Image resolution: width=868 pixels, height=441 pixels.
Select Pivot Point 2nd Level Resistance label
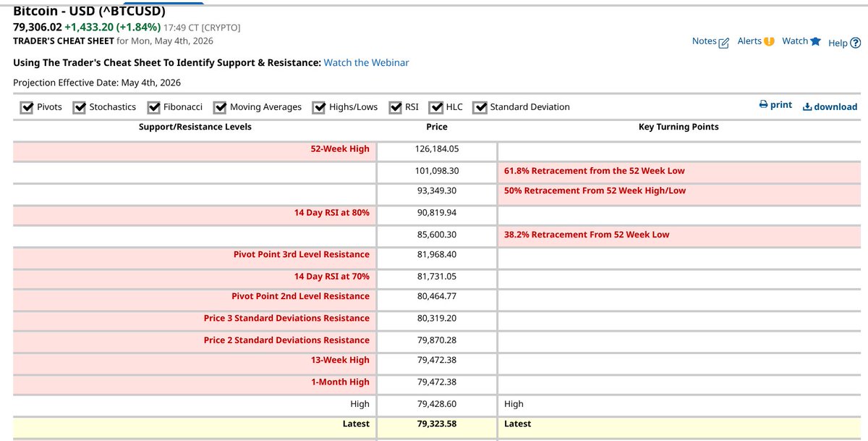pos(300,296)
